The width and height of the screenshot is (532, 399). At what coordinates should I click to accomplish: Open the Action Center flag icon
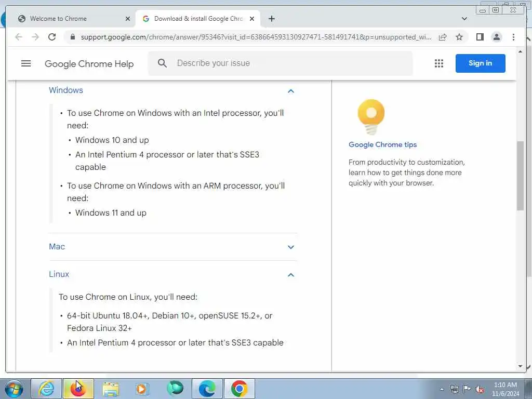tap(467, 389)
